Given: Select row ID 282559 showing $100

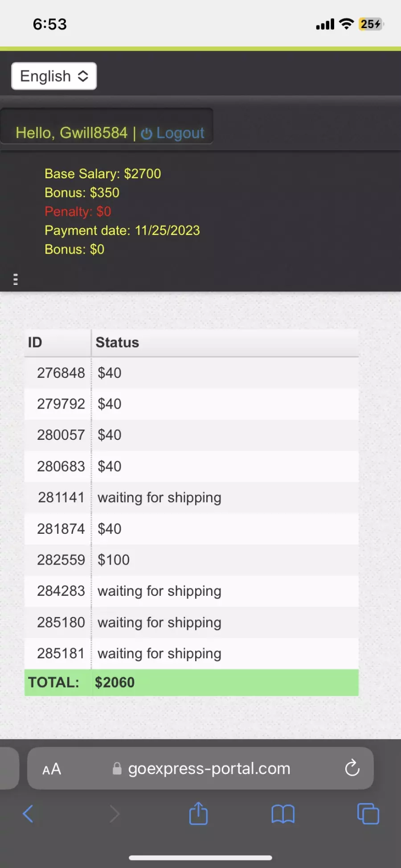Looking at the screenshot, I should point(192,560).
